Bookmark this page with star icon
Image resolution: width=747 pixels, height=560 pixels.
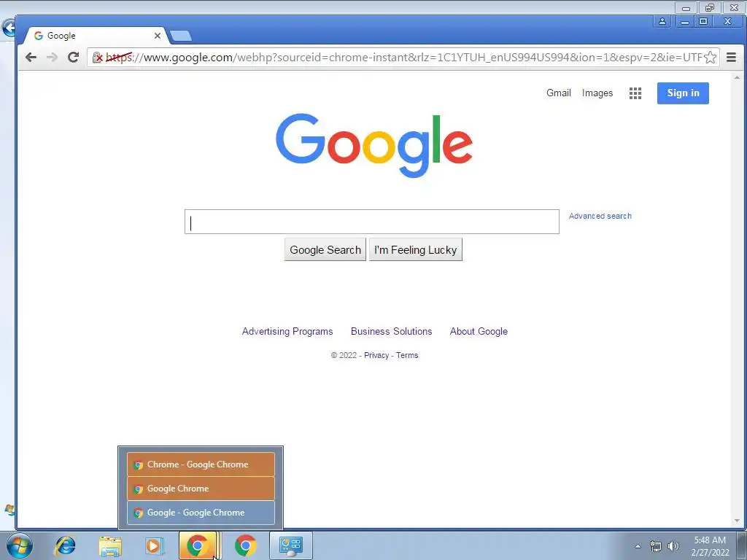[x=710, y=58]
